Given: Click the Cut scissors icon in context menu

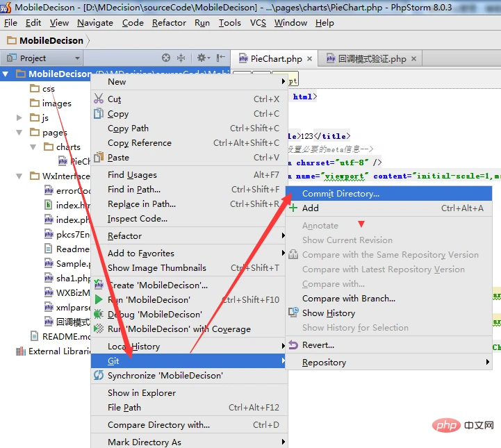Looking at the screenshot, I should click(x=99, y=99).
